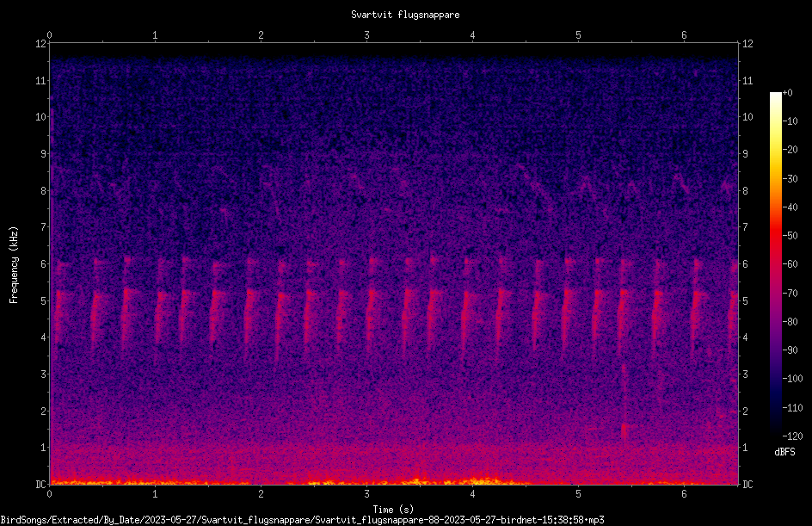Click the color scale bar near -50

775,236
